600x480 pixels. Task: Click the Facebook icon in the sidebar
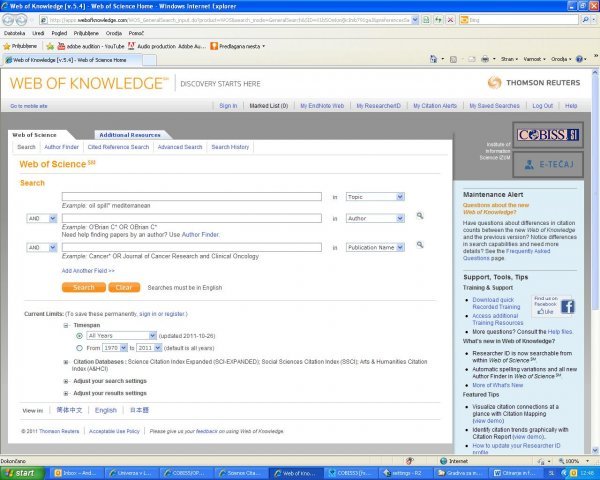(567, 307)
